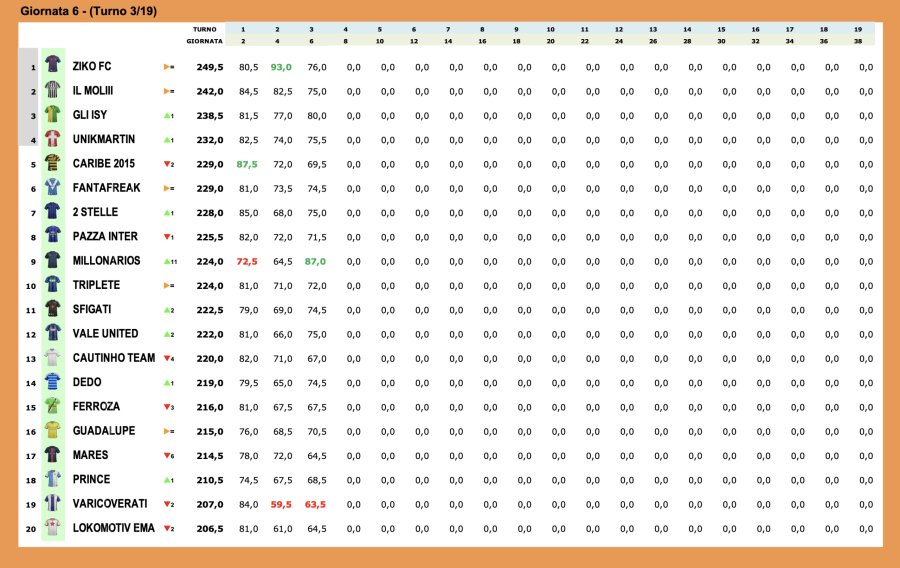
Task: Click the team name VALE UNITED
Action: coord(106,334)
